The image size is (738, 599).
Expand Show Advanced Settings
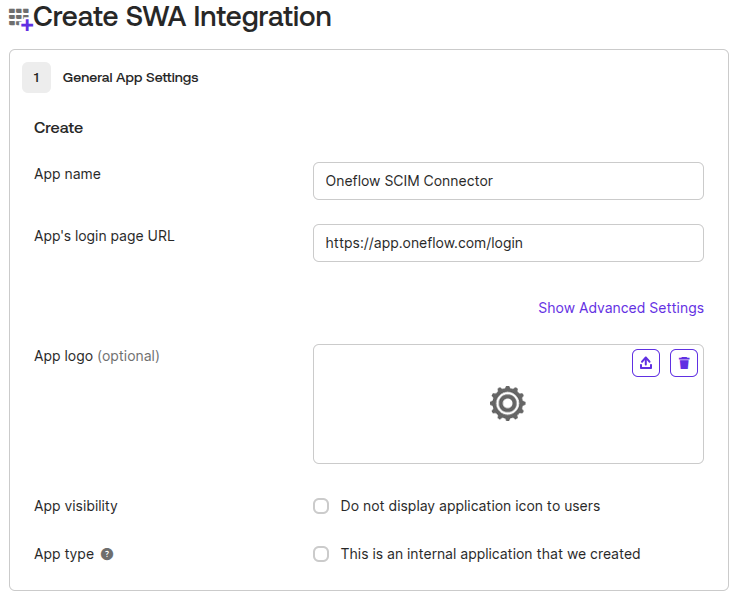[621, 308]
